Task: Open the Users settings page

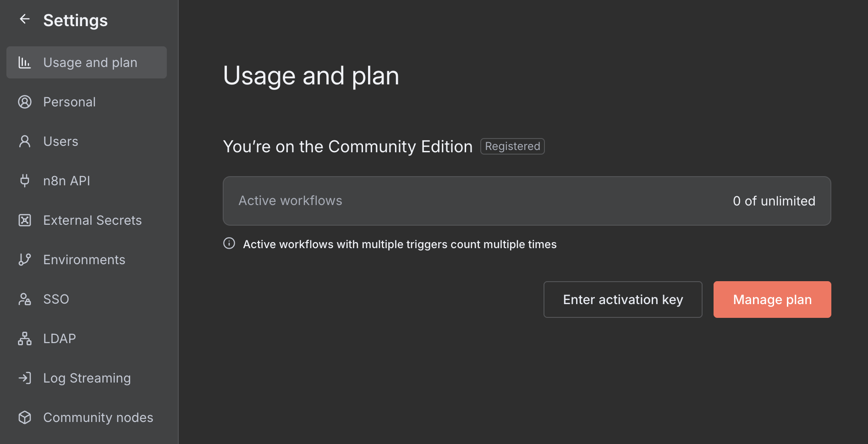Action: [x=60, y=141]
